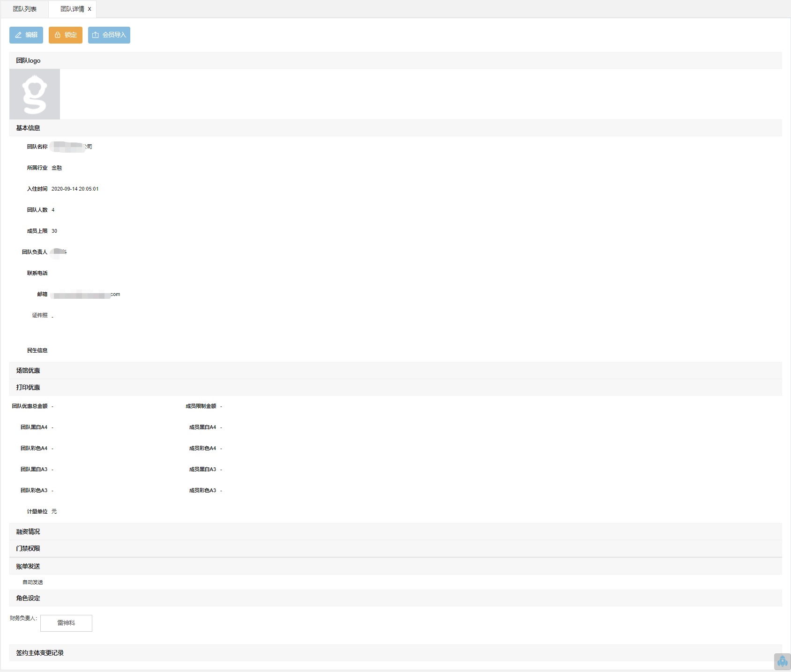
Task: Expand the 融资情况 section
Action: click(x=28, y=532)
